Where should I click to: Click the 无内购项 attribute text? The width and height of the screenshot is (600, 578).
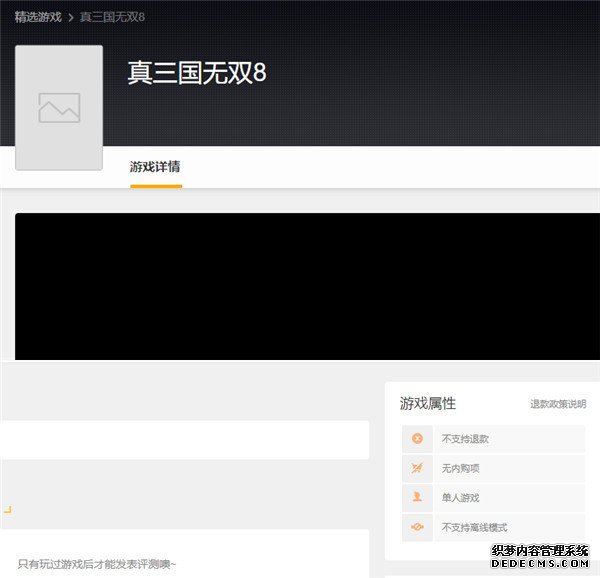[460, 468]
